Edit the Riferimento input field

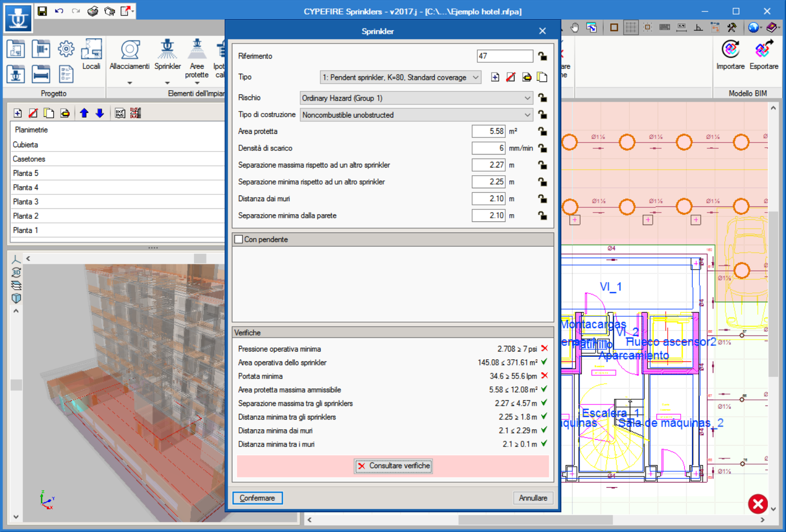[505, 56]
